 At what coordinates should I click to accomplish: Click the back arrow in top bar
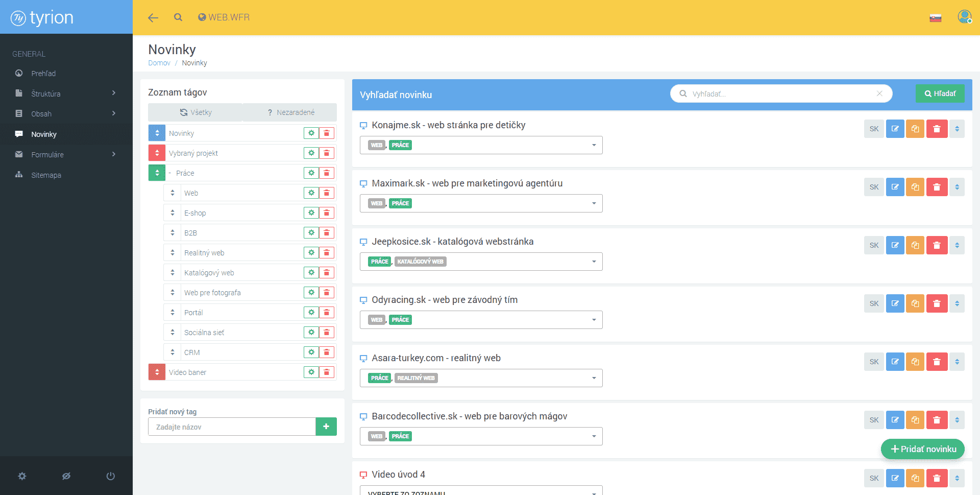pos(153,18)
